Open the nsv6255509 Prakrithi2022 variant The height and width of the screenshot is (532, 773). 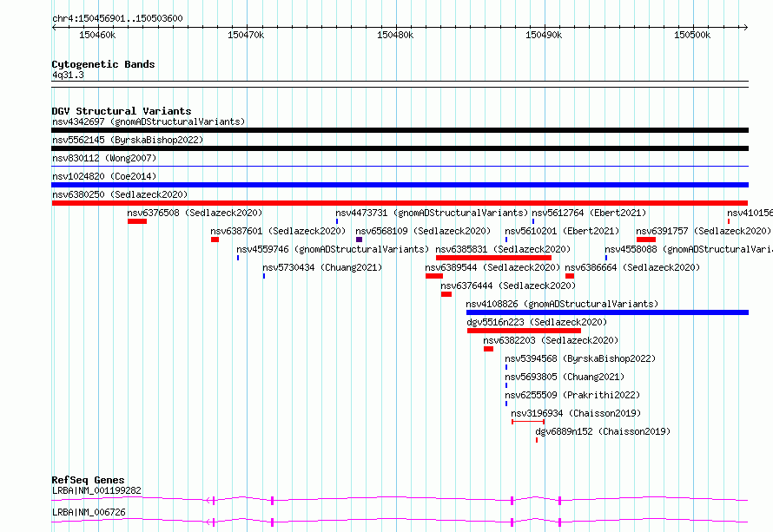[572, 395]
